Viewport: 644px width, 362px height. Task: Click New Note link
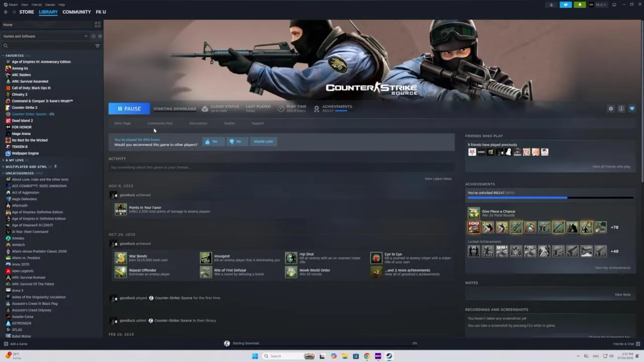pos(622,295)
